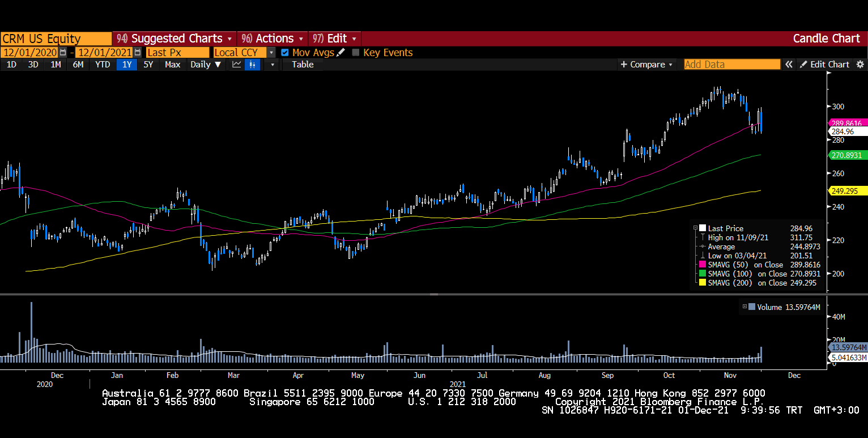Select the 3D time range tab
Viewport: 868px width, 438px height.
(x=33, y=65)
